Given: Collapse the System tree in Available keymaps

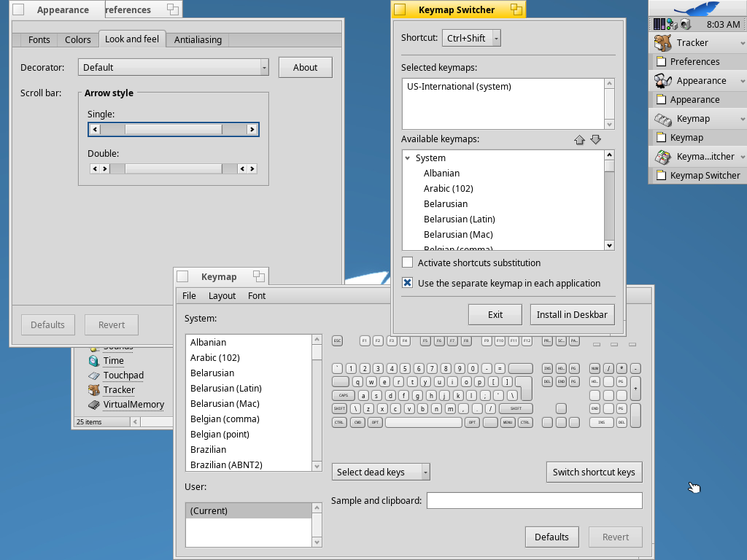Looking at the screenshot, I should 408,157.
